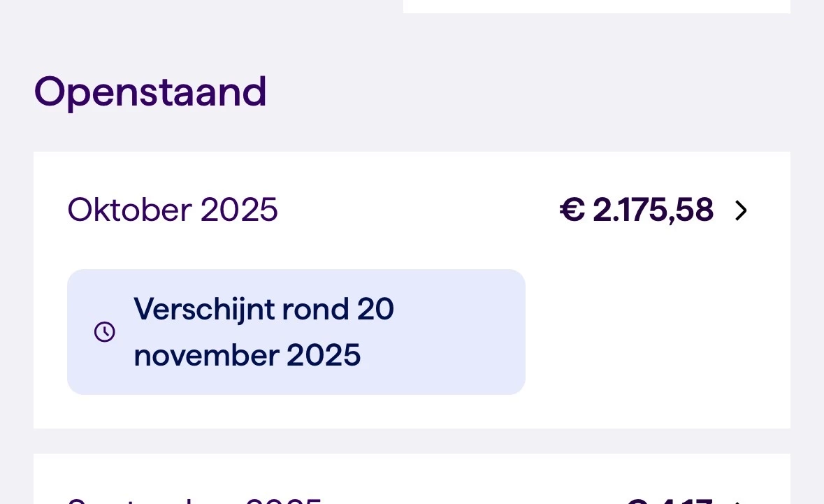Click empty space right of the blue badge
The image size is (824, 504).
tap(657, 332)
